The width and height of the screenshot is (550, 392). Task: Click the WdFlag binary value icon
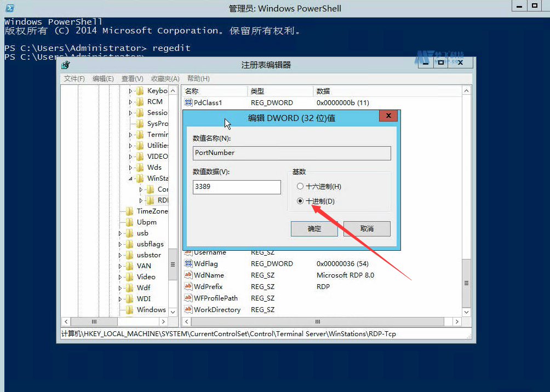[188, 264]
